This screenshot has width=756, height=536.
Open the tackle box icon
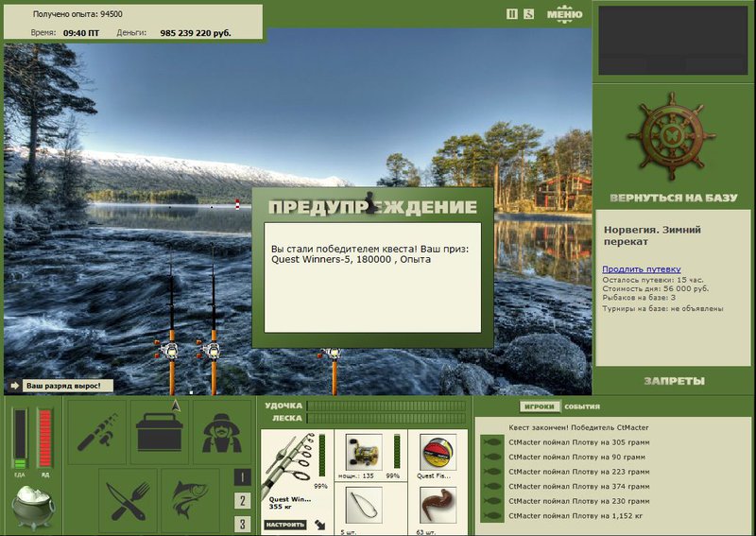pos(160,432)
